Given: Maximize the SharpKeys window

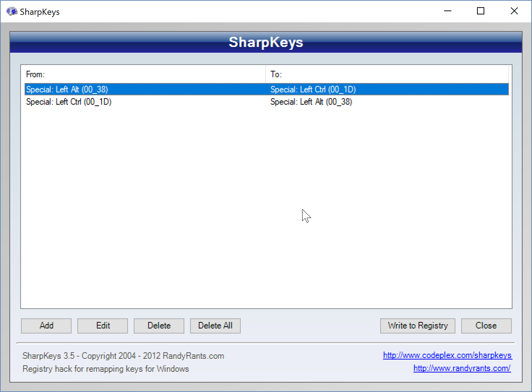Looking at the screenshot, I should click(x=481, y=11).
